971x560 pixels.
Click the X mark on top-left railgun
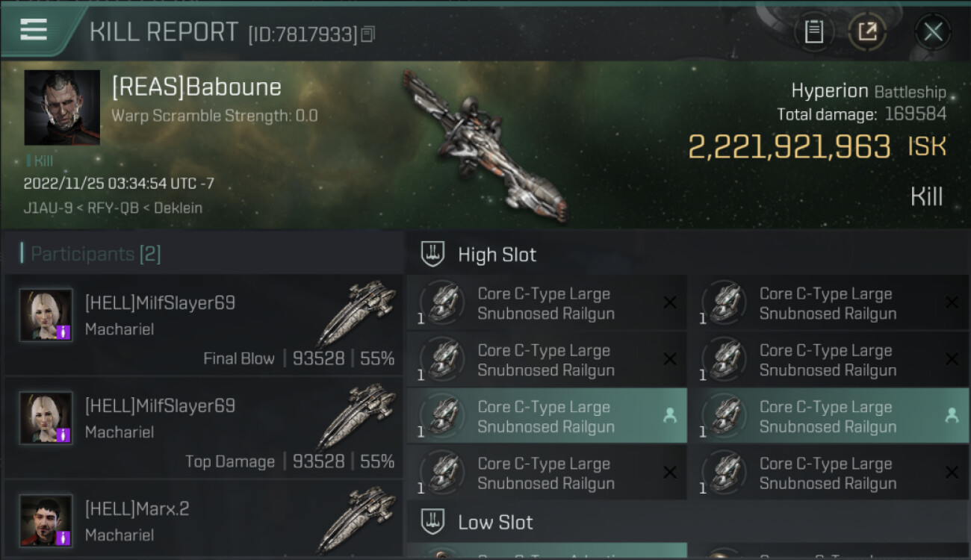pos(670,302)
